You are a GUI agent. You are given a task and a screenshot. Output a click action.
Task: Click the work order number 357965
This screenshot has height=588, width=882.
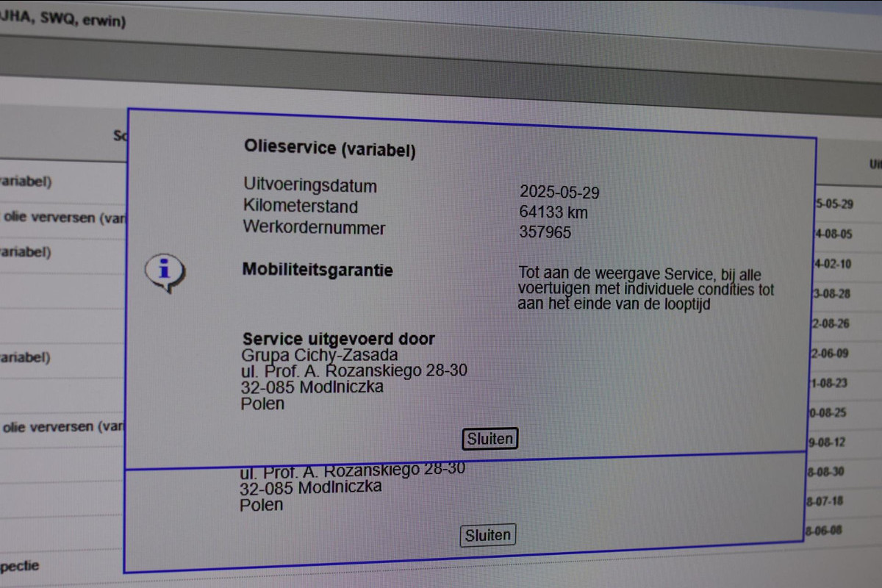click(545, 232)
